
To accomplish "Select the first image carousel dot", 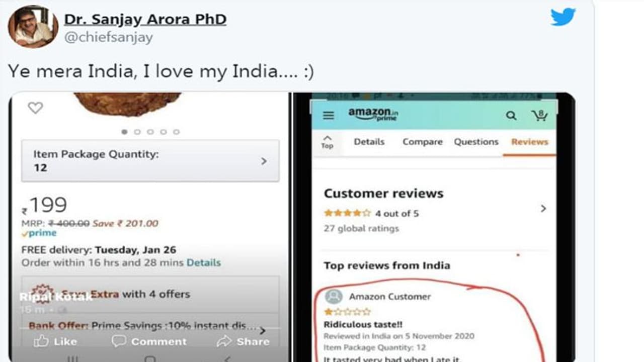I will pos(124,132).
